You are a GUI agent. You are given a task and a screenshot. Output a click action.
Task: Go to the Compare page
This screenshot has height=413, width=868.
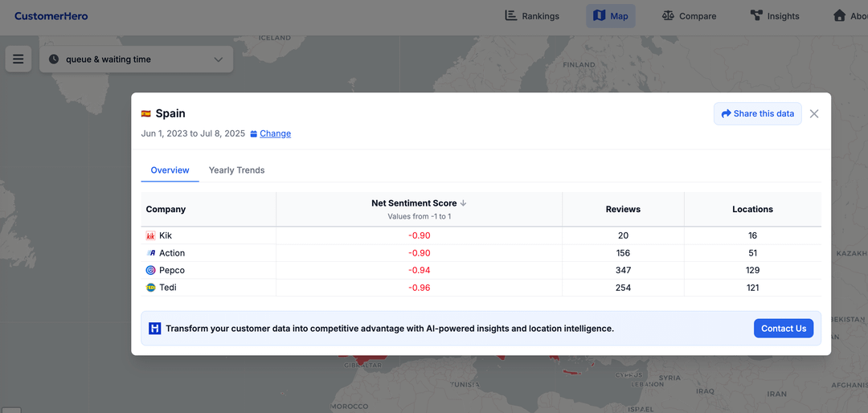688,16
